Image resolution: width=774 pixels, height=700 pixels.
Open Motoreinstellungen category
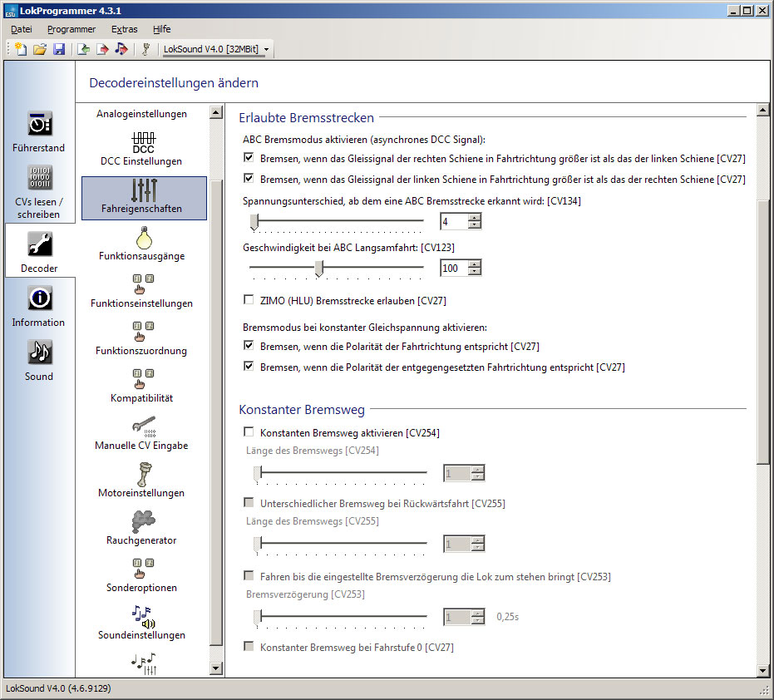pos(142,481)
